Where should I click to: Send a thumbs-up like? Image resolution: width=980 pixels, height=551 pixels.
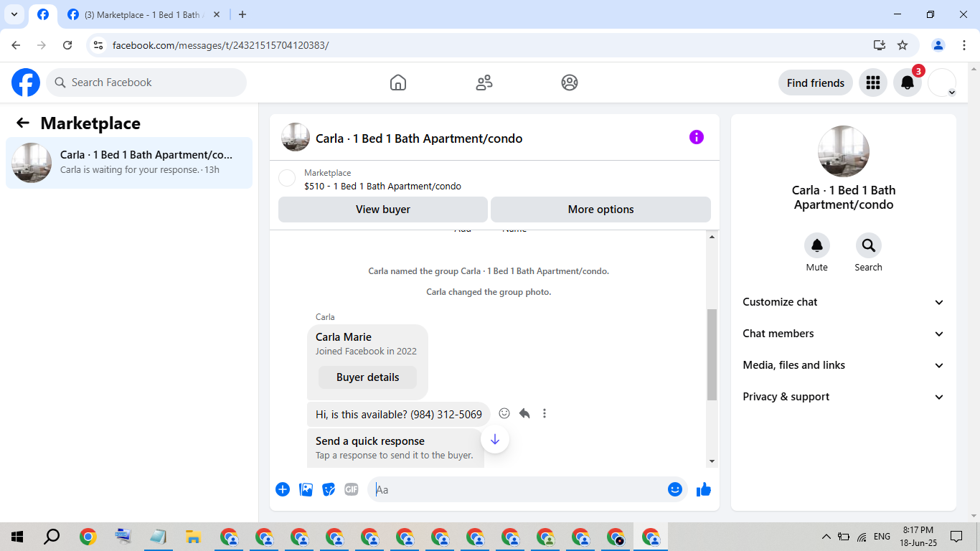tap(704, 489)
